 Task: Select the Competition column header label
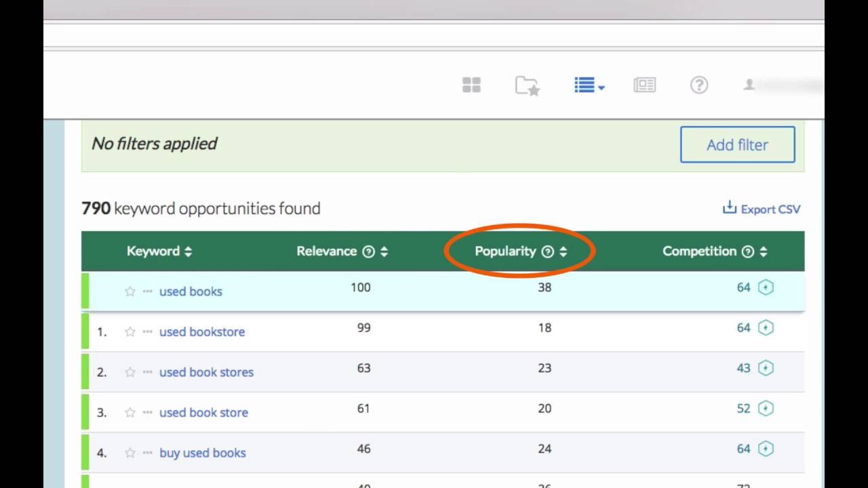point(699,251)
